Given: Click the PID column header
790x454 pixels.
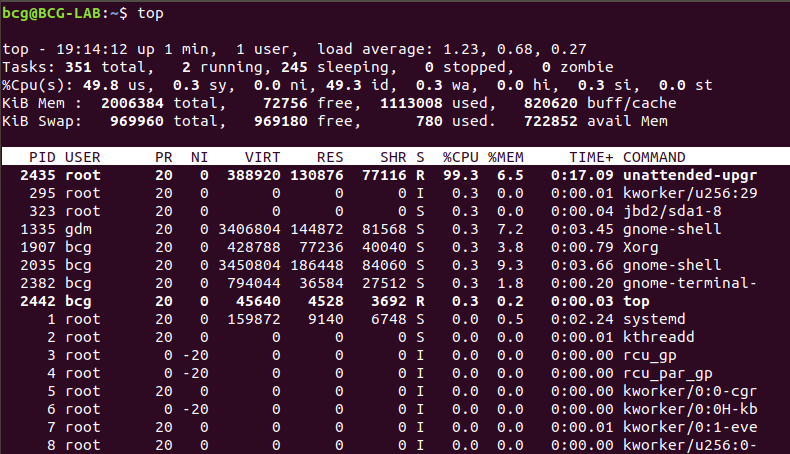Looking at the screenshot, I should tap(42, 157).
